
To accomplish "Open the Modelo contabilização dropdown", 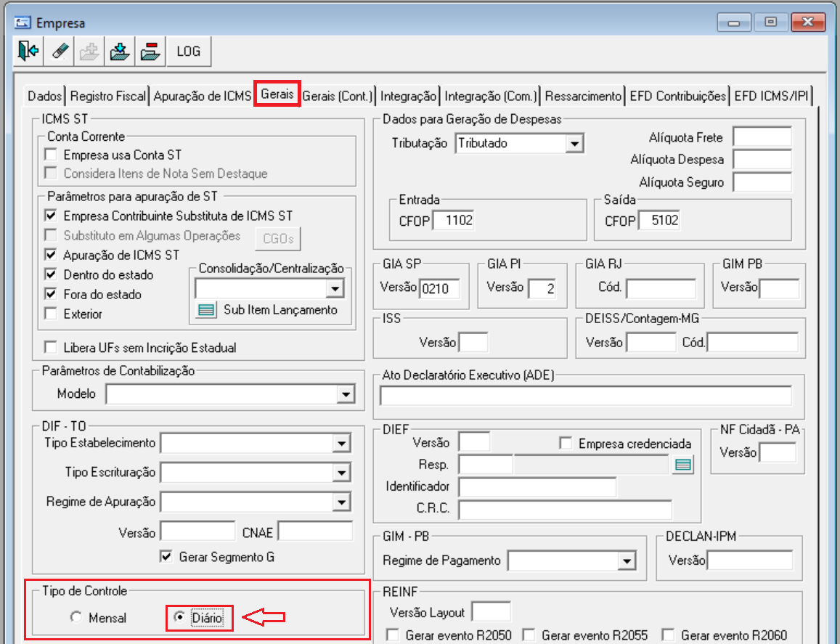I will (346, 395).
